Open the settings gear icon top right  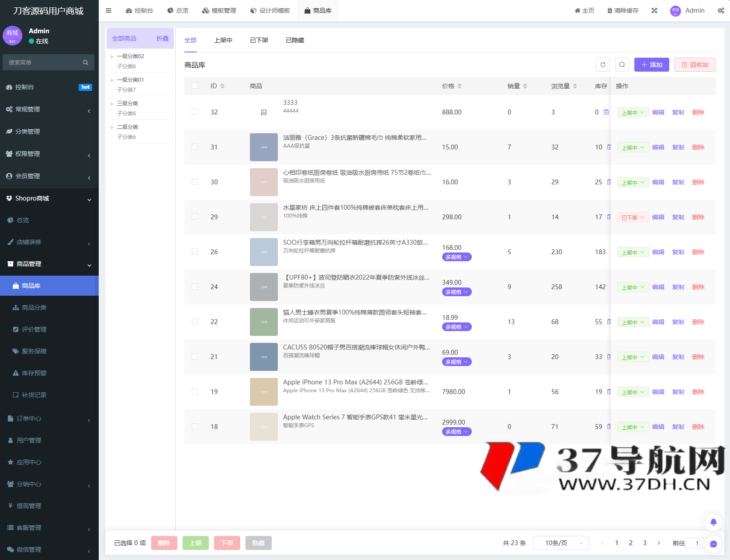pyautogui.click(x=721, y=10)
